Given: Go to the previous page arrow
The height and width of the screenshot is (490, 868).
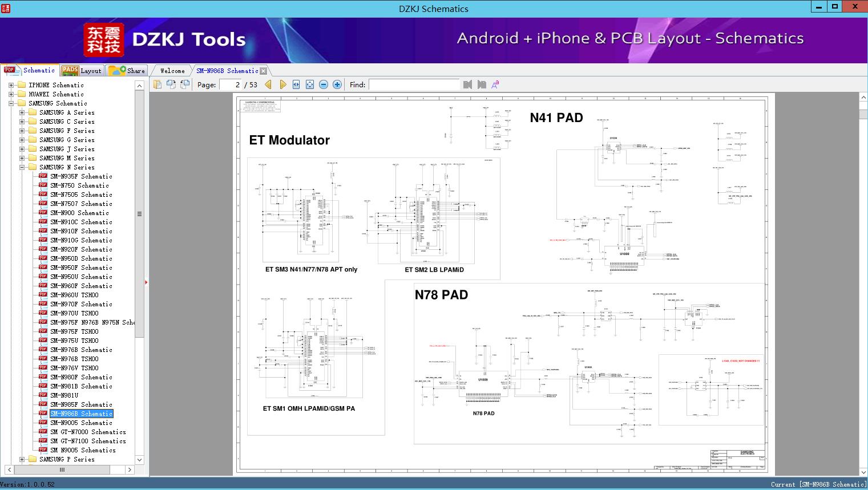Looking at the screenshot, I should click(268, 84).
